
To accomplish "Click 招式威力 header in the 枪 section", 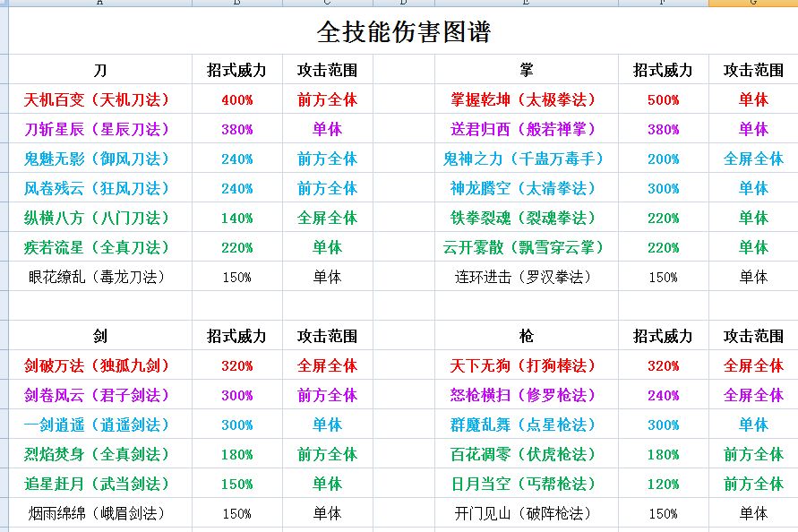I will coord(663,336).
